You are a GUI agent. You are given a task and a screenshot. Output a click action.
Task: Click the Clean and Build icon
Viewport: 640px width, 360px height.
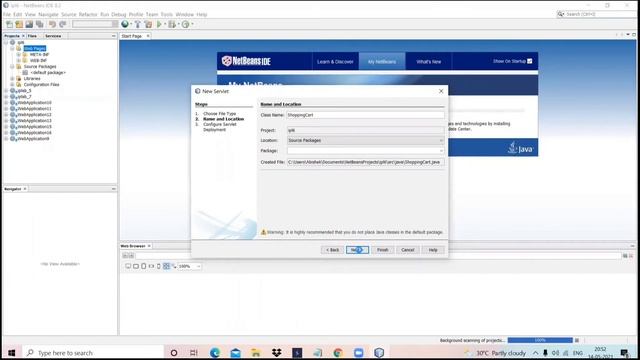pyautogui.click(x=148, y=24)
